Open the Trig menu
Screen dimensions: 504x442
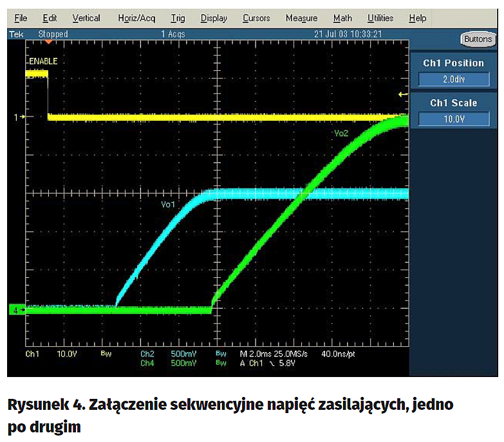point(178,18)
